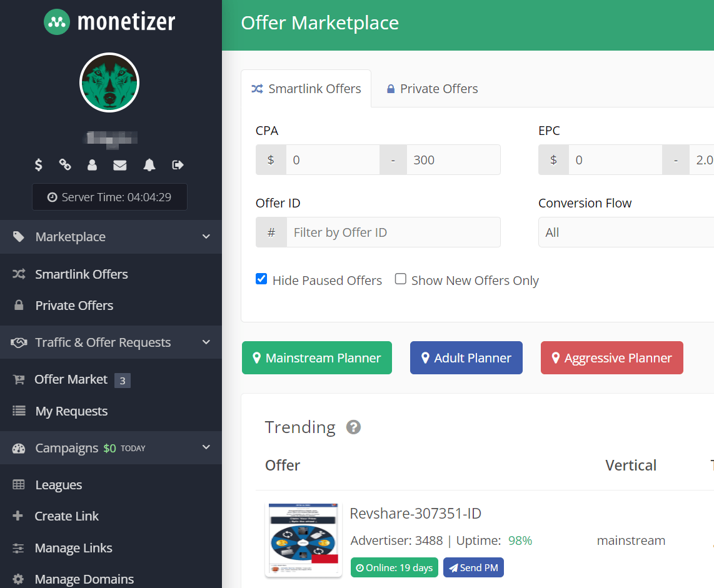
Task: Click the Marketplace tag icon
Action: click(x=18, y=237)
